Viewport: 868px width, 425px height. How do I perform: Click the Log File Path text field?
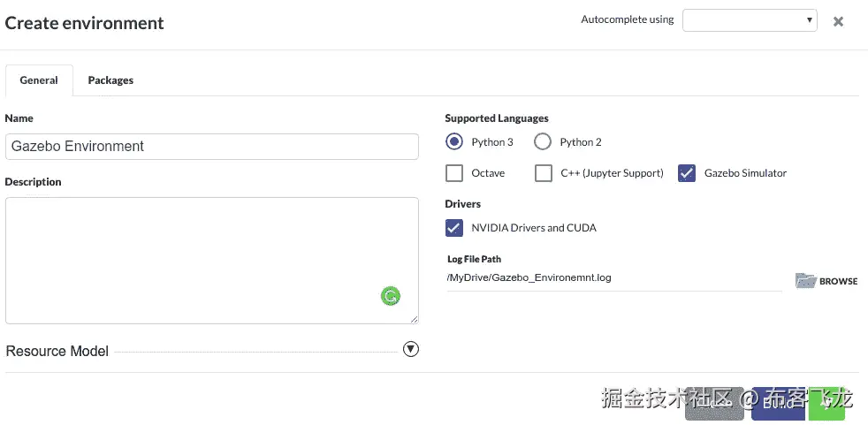tap(614, 278)
